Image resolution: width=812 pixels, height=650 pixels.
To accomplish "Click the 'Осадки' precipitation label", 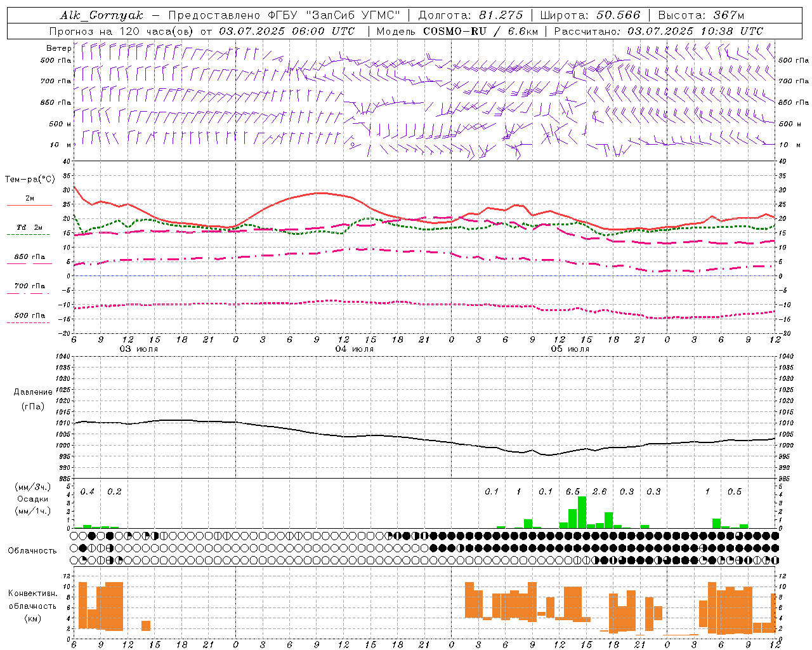I will 32,499.
